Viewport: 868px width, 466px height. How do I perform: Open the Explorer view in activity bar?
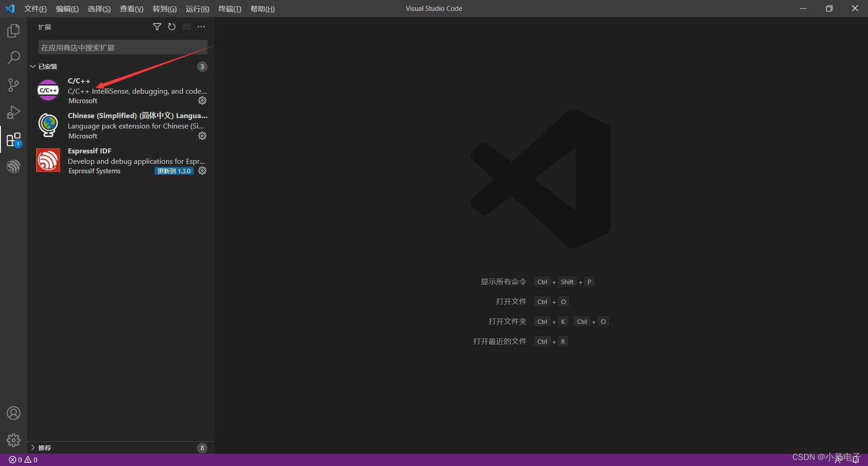click(x=14, y=31)
